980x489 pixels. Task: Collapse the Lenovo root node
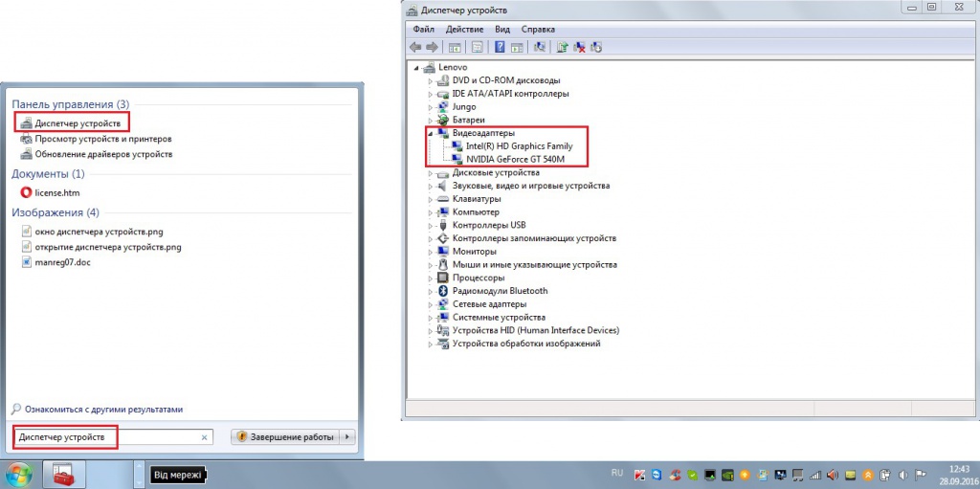pos(415,68)
